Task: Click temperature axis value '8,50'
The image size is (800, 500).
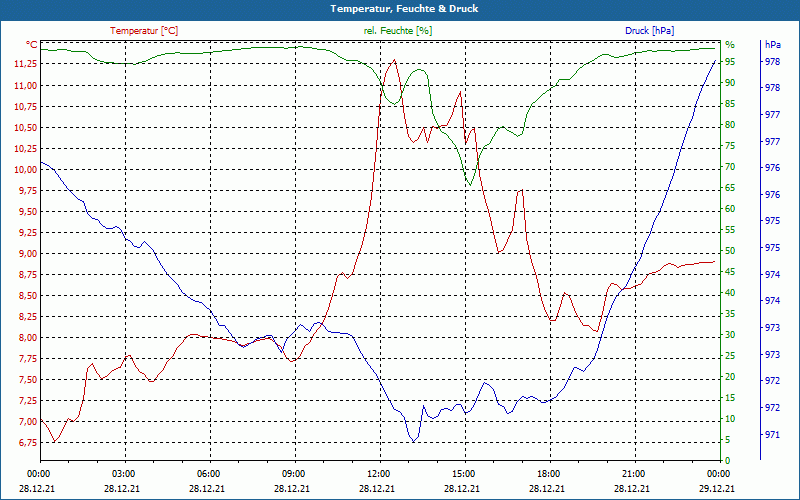Action: (28, 296)
